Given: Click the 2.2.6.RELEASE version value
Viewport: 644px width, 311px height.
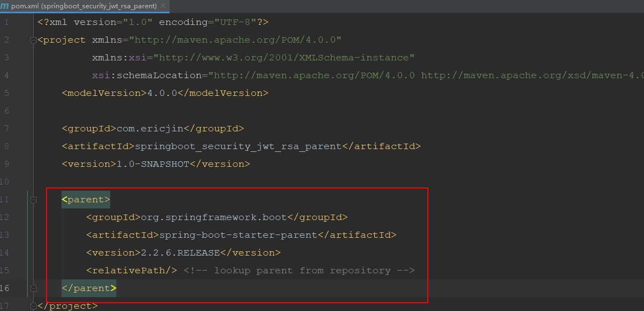Looking at the screenshot, I should [180, 253].
